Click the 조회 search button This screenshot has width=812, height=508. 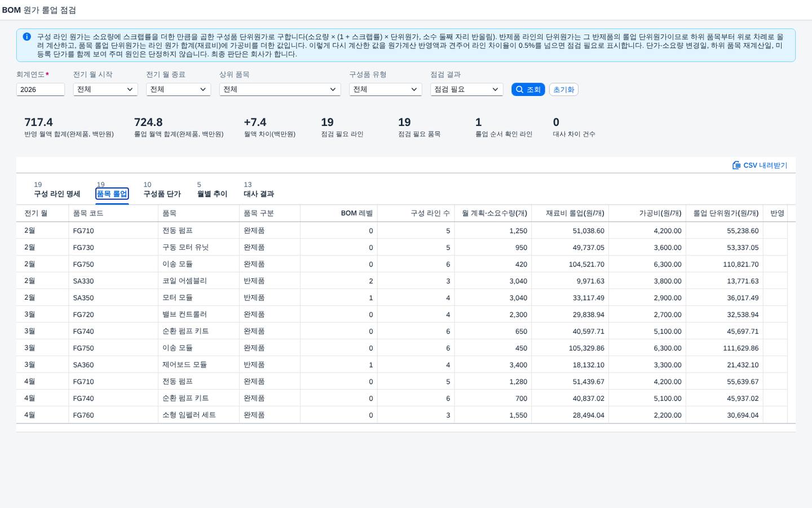pyautogui.click(x=528, y=90)
